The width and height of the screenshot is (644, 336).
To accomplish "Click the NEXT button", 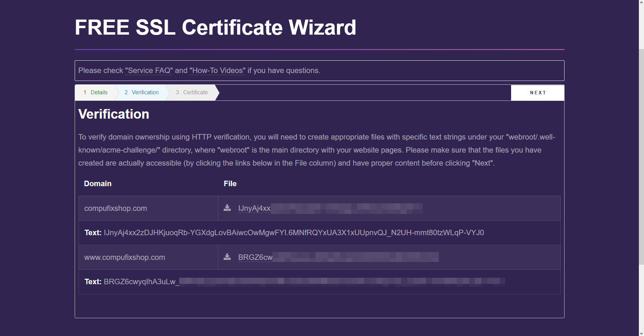I will [x=537, y=93].
